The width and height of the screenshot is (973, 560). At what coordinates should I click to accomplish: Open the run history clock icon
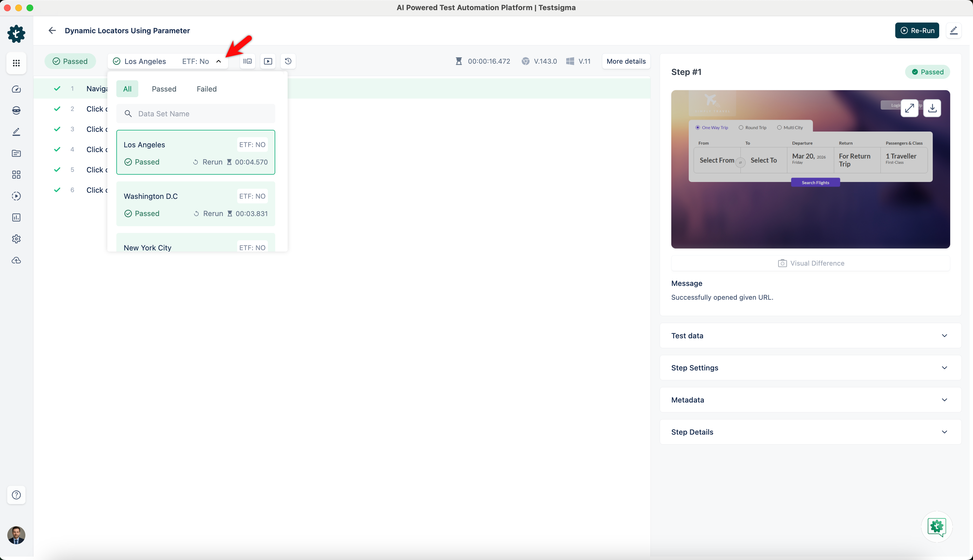click(x=288, y=61)
